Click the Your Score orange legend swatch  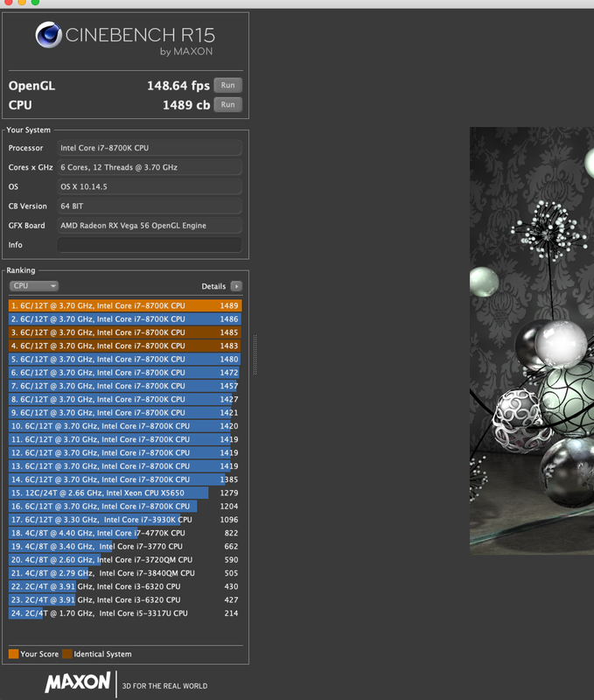(x=13, y=654)
